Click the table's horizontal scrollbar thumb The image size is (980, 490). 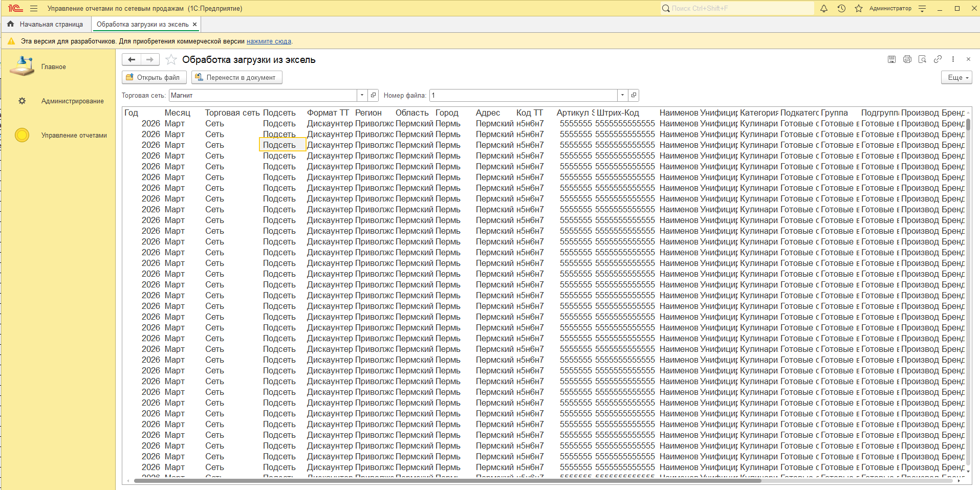(x=448, y=481)
